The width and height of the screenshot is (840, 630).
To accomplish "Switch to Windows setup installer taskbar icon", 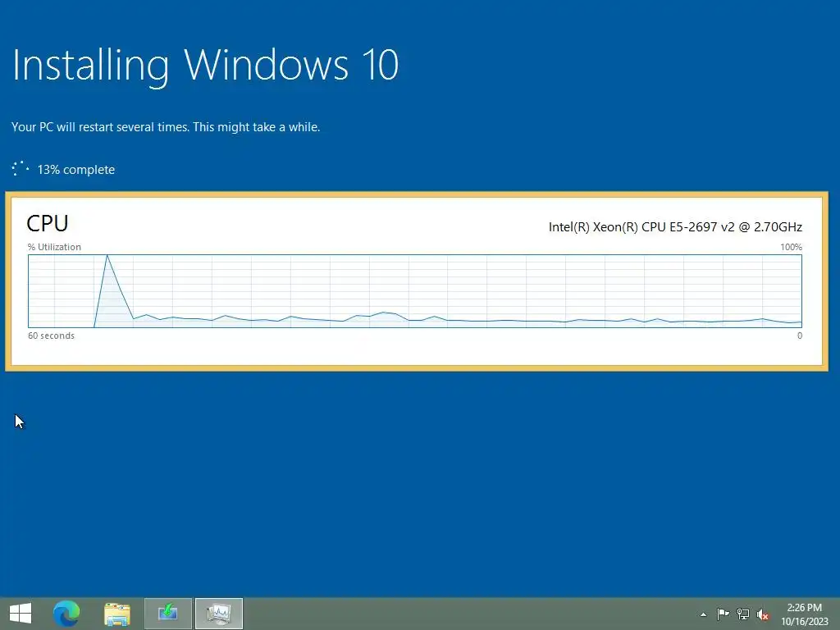I will (x=167, y=614).
